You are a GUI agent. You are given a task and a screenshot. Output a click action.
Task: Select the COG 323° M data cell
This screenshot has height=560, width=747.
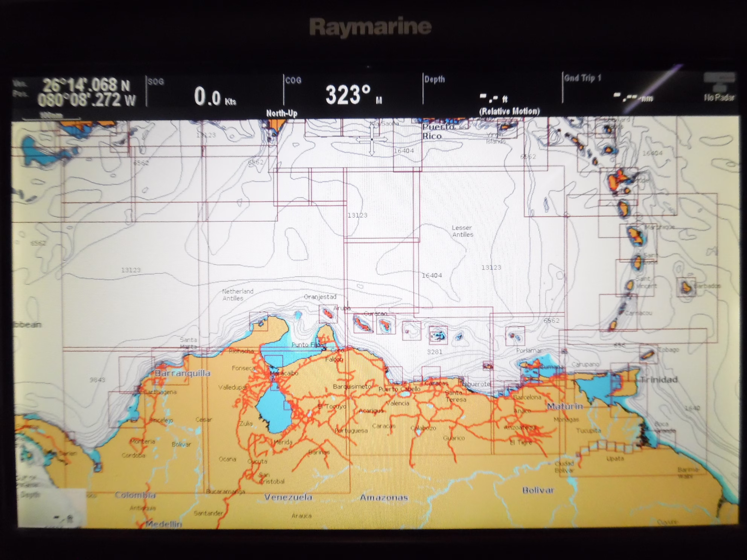(x=353, y=92)
